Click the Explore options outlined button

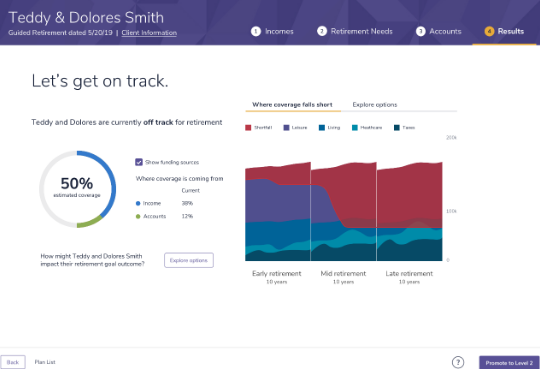point(189,260)
